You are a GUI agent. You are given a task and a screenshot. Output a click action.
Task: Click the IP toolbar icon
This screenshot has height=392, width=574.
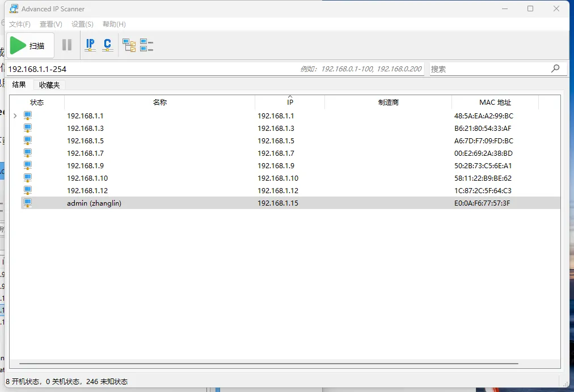point(90,45)
